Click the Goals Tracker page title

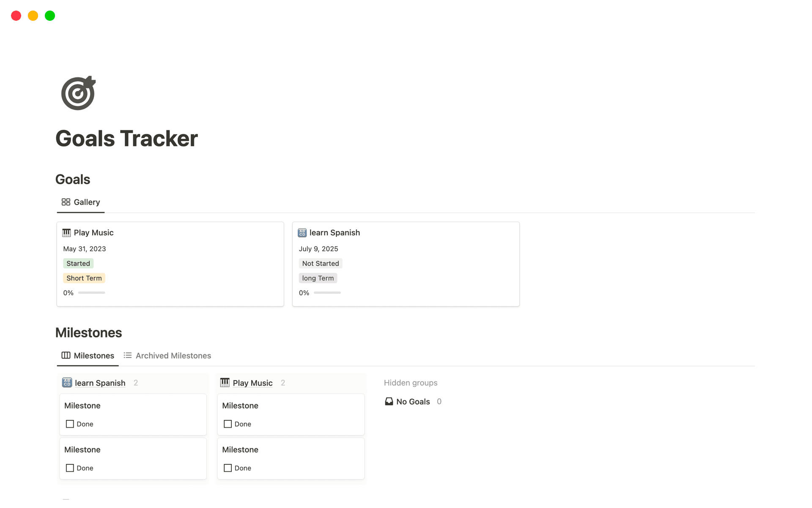(x=126, y=138)
